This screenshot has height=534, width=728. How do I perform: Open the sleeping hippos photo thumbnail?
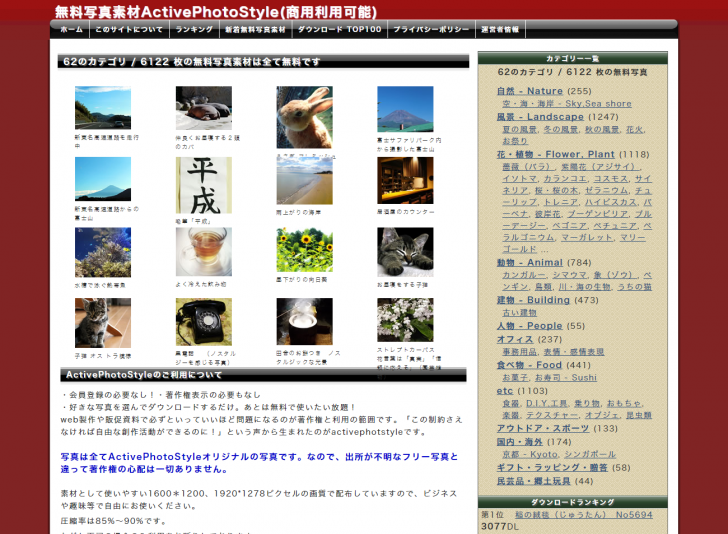click(203, 108)
